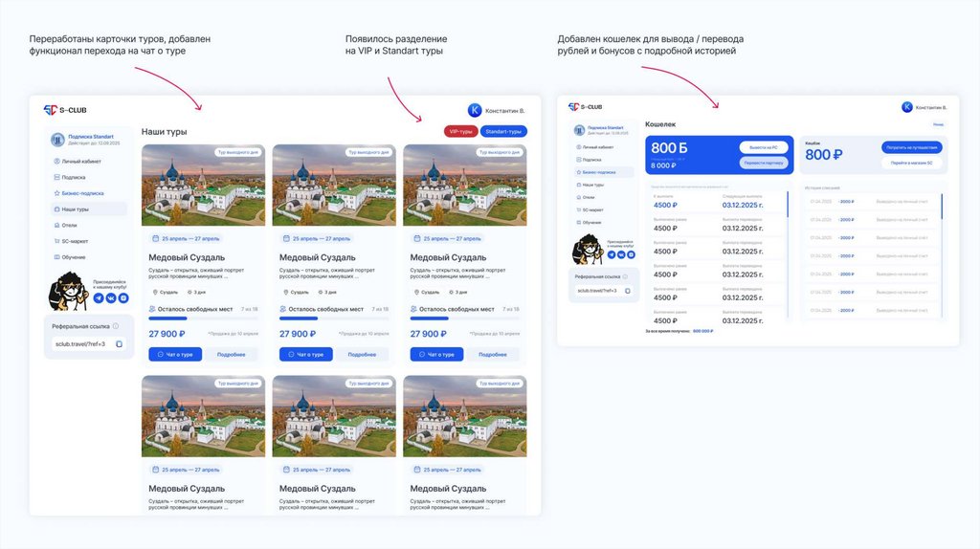Click the К выплате 4500 ₽ amount in the wallet
The image size is (980, 549).
[666, 205]
